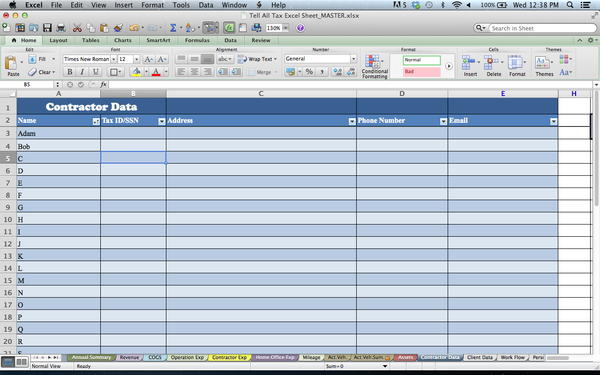This screenshot has height=375, width=600.
Task: Switch to Page Layout view button
Action: click(x=21, y=362)
